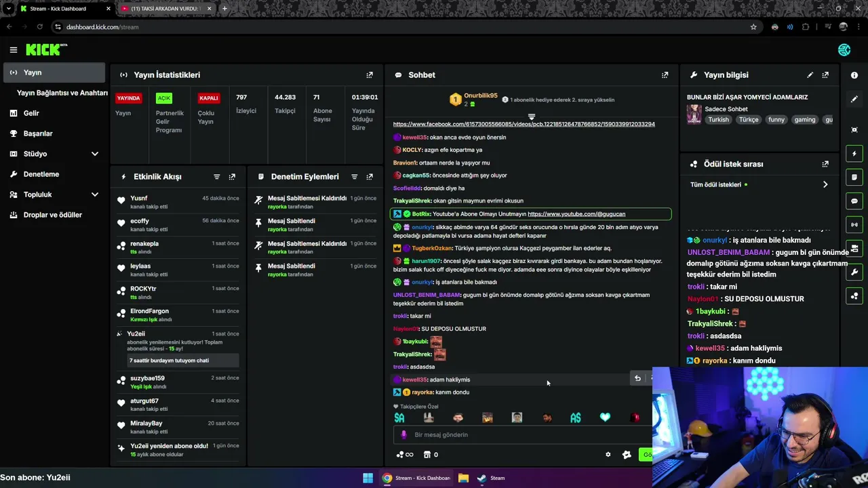Open browser tab search dropdown
This screenshot has width=868, height=488.
[x=8, y=9]
